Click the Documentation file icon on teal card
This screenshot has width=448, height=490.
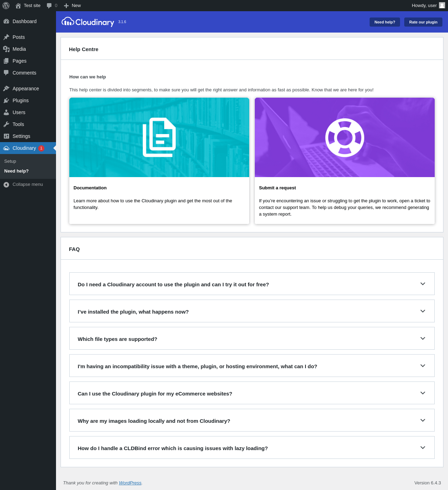(159, 137)
